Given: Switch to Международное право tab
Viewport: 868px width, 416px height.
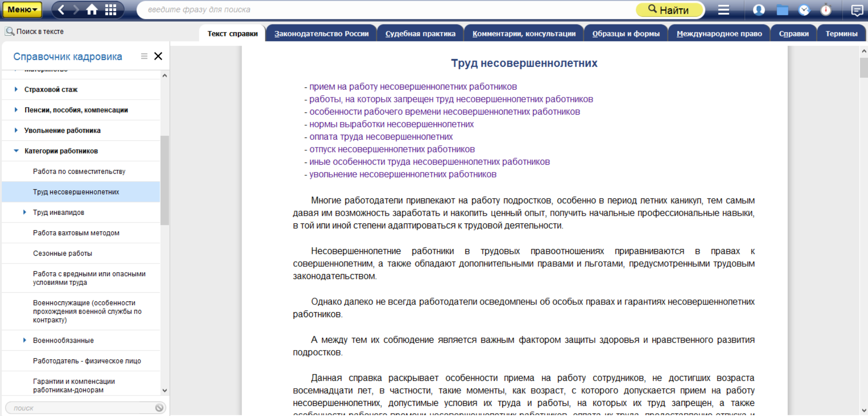Looking at the screenshot, I should coord(719,34).
